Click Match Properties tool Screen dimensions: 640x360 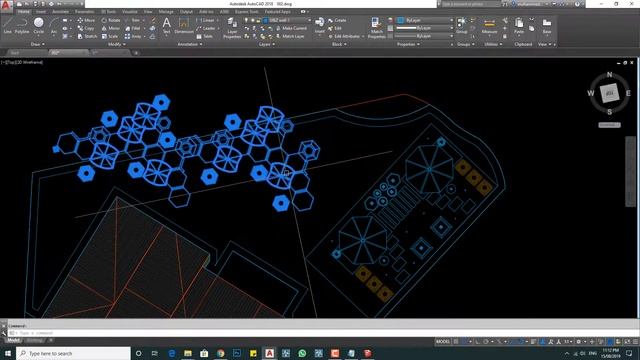coord(376,28)
